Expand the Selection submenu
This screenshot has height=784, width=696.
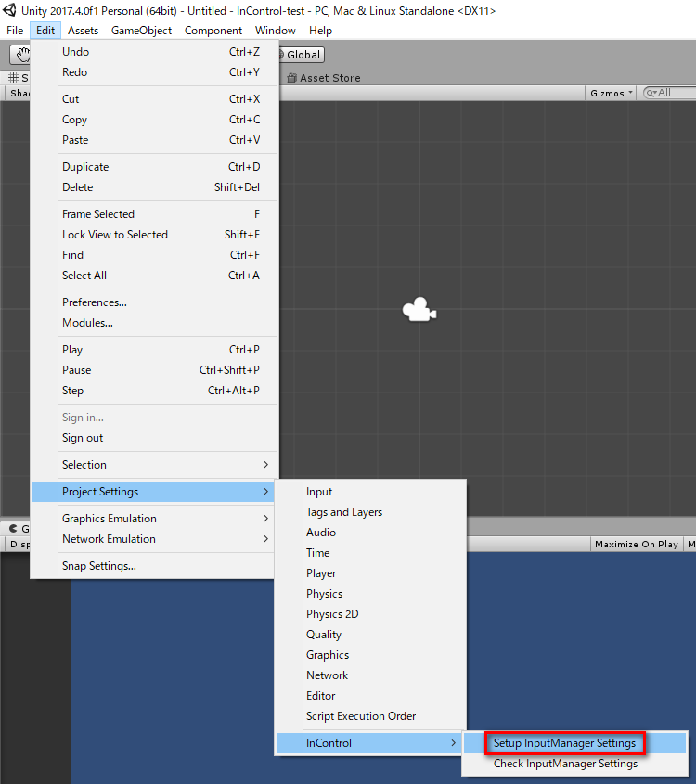[x=153, y=465]
